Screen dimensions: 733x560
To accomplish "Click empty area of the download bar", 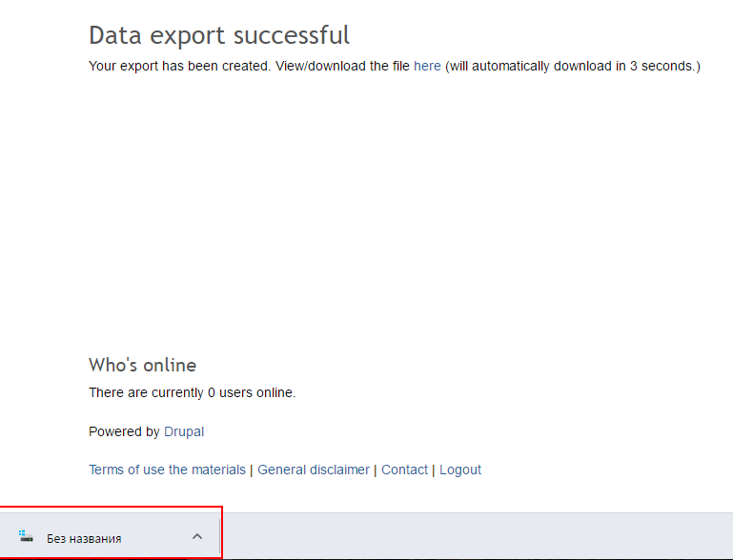I will click(477, 536).
